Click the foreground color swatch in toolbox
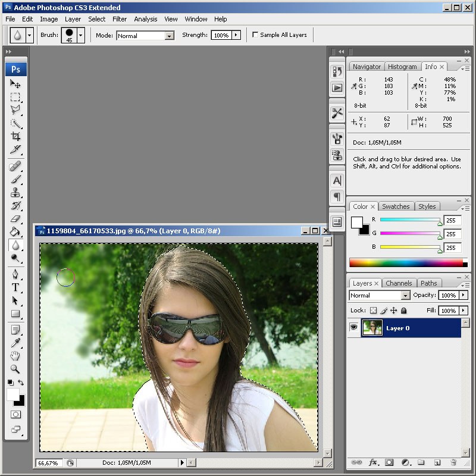The width and height of the screenshot is (476, 476). [12, 394]
